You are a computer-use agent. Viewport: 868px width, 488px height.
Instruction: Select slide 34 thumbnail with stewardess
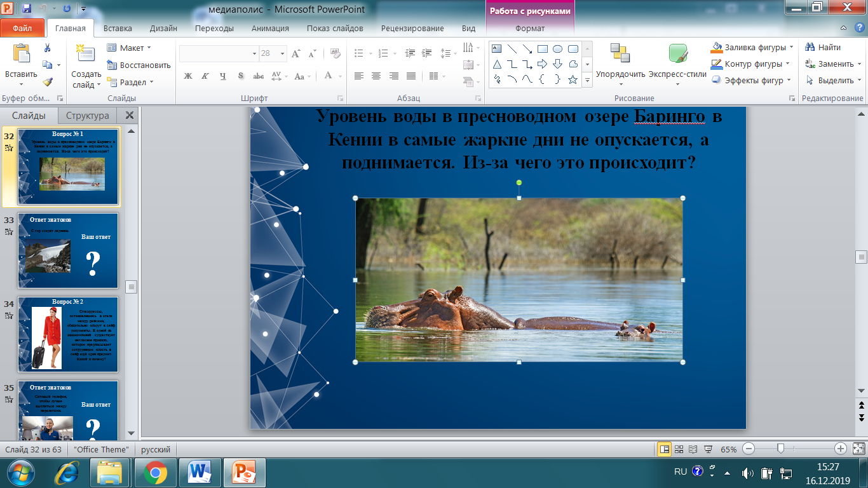[x=68, y=334]
